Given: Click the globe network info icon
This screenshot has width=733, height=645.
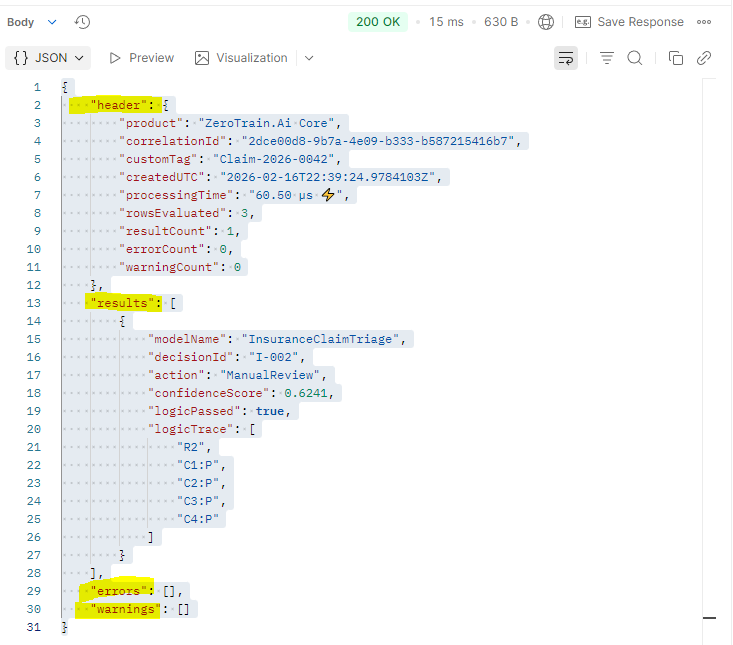Looking at the screenshot, I should 546,22.
